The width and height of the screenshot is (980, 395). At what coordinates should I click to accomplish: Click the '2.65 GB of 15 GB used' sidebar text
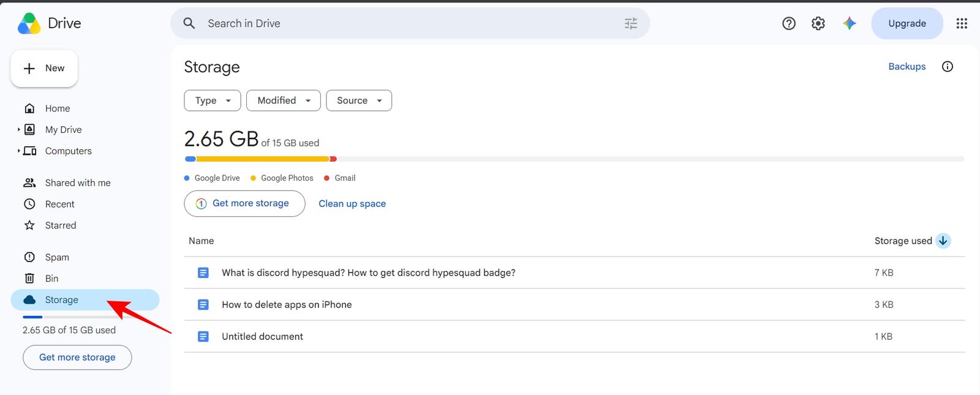coord(69,330)
